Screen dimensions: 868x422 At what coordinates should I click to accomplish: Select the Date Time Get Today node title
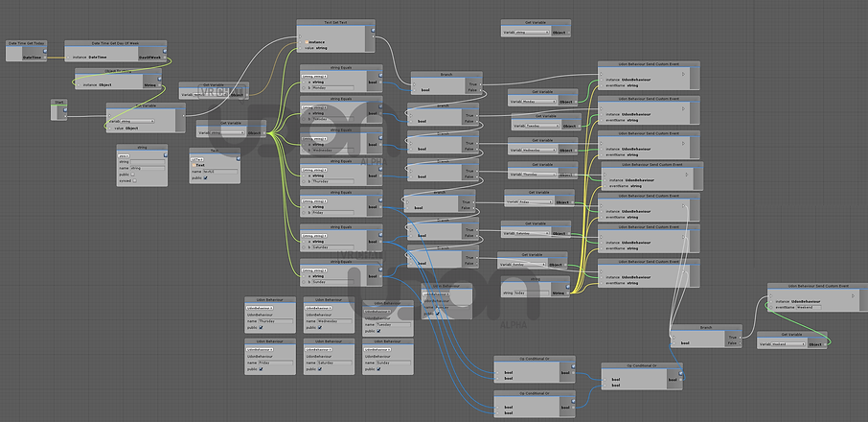[x=27, y=42]
